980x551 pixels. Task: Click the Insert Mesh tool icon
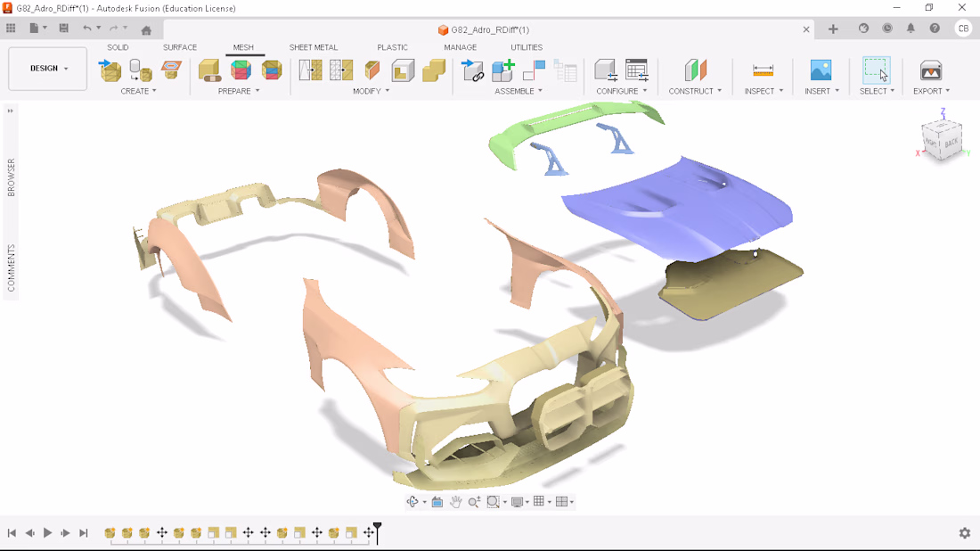[110, 70]
